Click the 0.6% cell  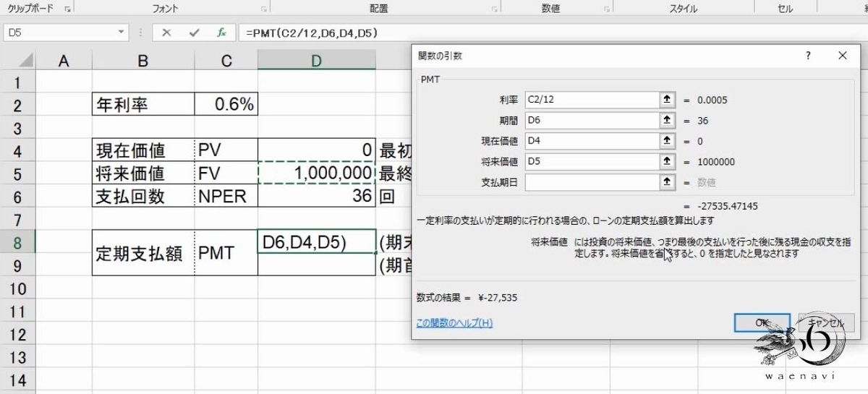[226, 106]
